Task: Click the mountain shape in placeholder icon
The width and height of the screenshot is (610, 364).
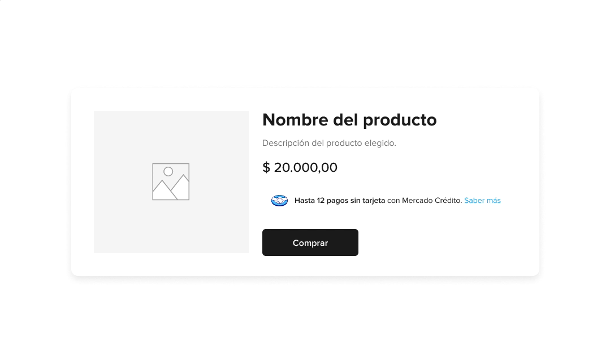Action: coord(171,188)
